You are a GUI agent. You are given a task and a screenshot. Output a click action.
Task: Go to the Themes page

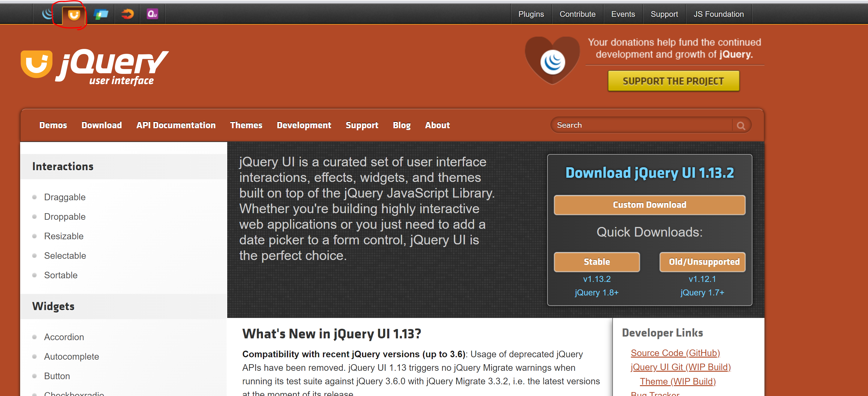click(246, 125)
